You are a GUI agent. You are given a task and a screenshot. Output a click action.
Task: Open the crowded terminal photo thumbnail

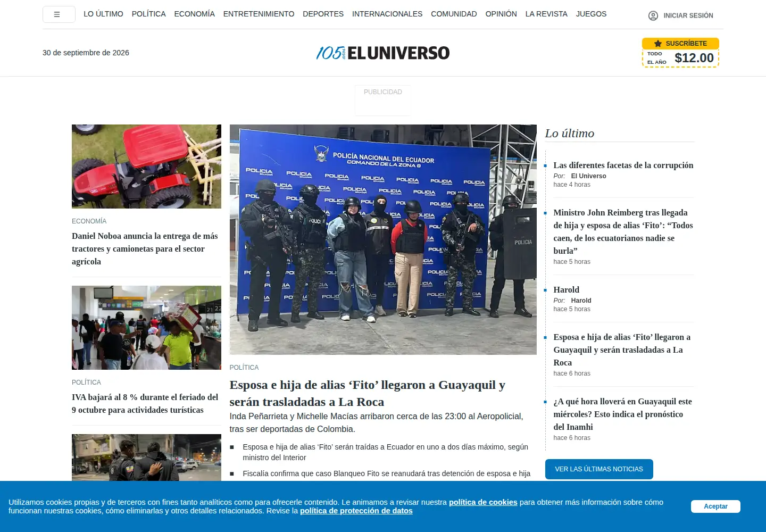point(146,328)
